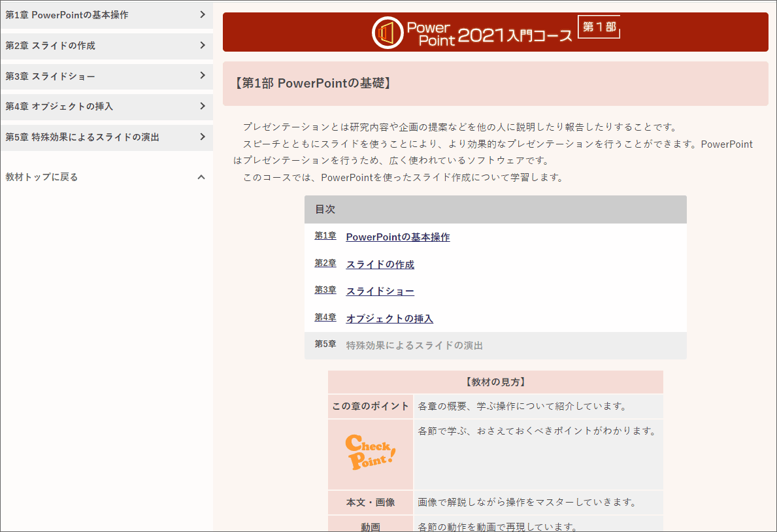
Task: Click the Check Point! graphic
Action: click(371, 452)
